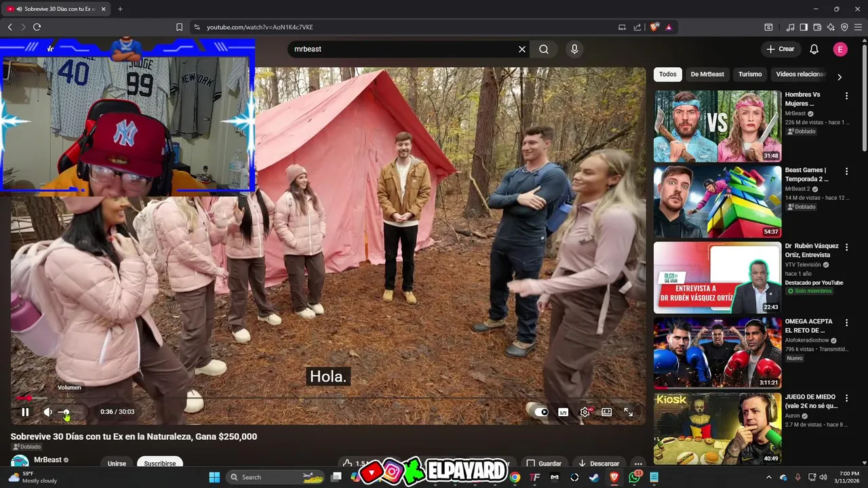Image resolution: width=868 pixels, height=488 pixels.
Task: Open Brave VPN shield icon
Action: (844, 27)
